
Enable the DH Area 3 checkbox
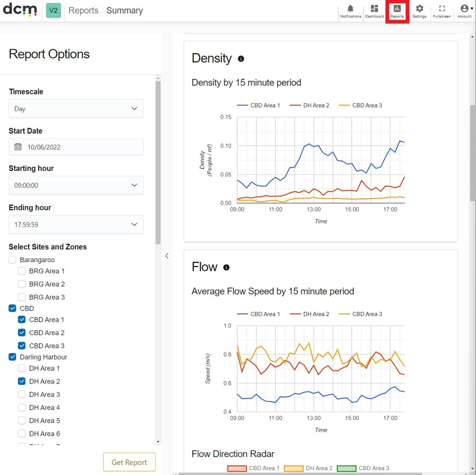[22, 394]
